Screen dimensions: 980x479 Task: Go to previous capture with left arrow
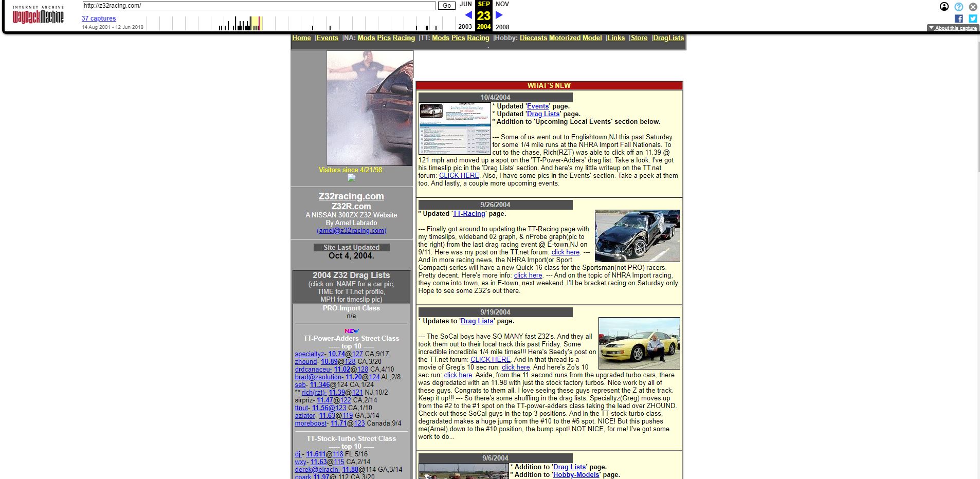[x=468, y=15]
